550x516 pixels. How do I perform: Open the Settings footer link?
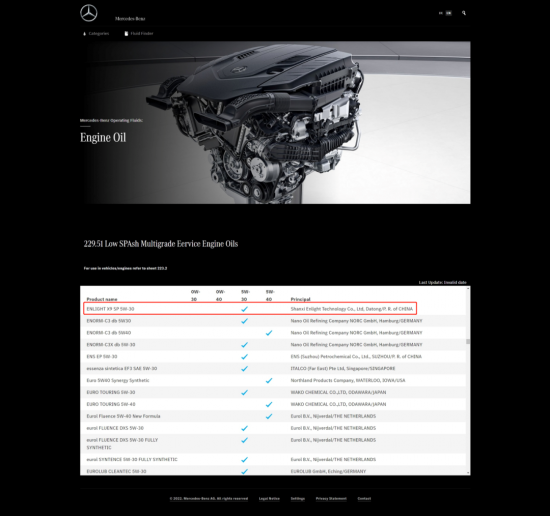[x=298, y=498]
